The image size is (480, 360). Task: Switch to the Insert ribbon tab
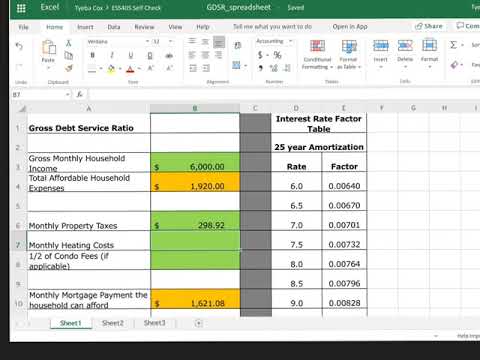pos(85,27)
